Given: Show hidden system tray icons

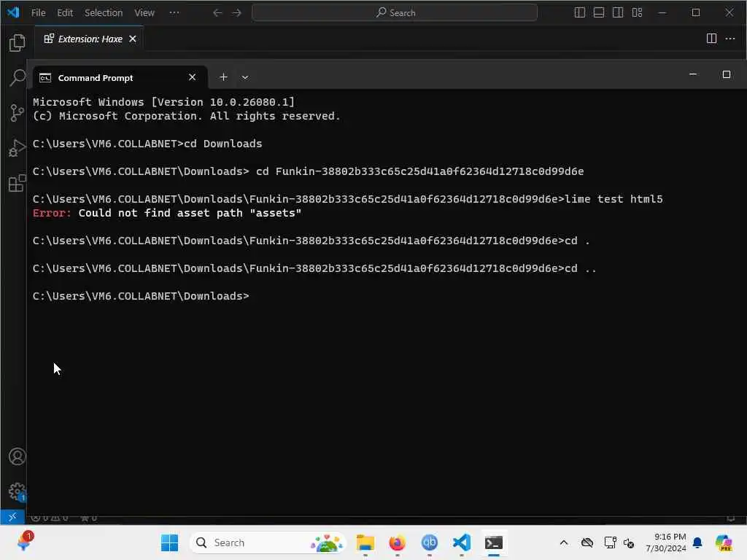Looking at the screenshot, I should [564, 542].
